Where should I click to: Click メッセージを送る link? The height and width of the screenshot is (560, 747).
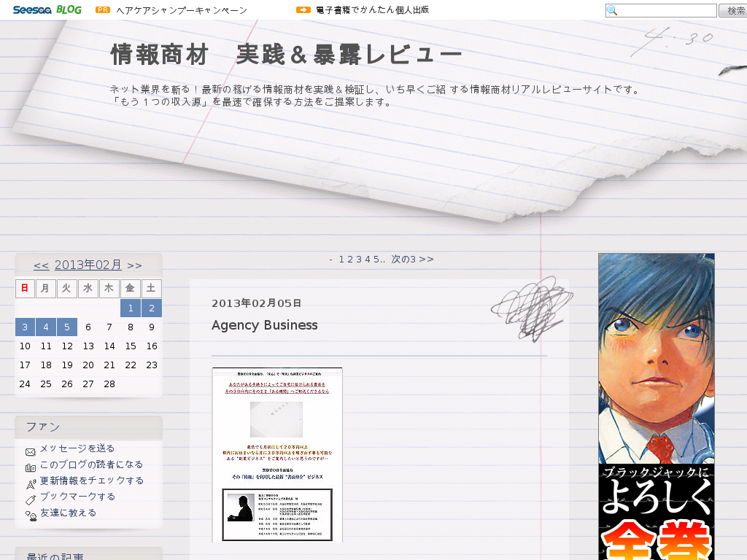coord(77,448)
